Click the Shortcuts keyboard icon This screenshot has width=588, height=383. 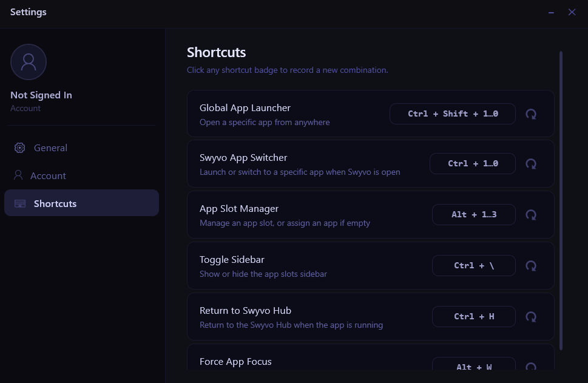point(20,203)
